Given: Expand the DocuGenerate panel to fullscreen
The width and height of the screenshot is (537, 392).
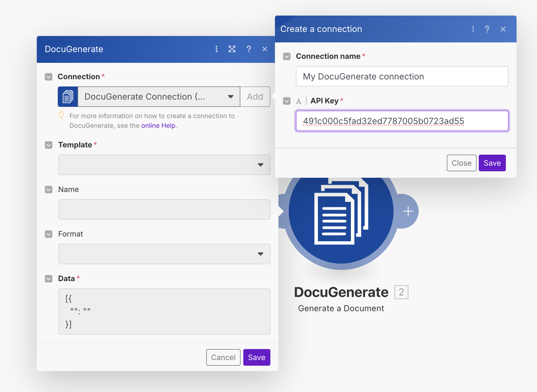Looking at the screenshot, I should click(x=232, y=49).
